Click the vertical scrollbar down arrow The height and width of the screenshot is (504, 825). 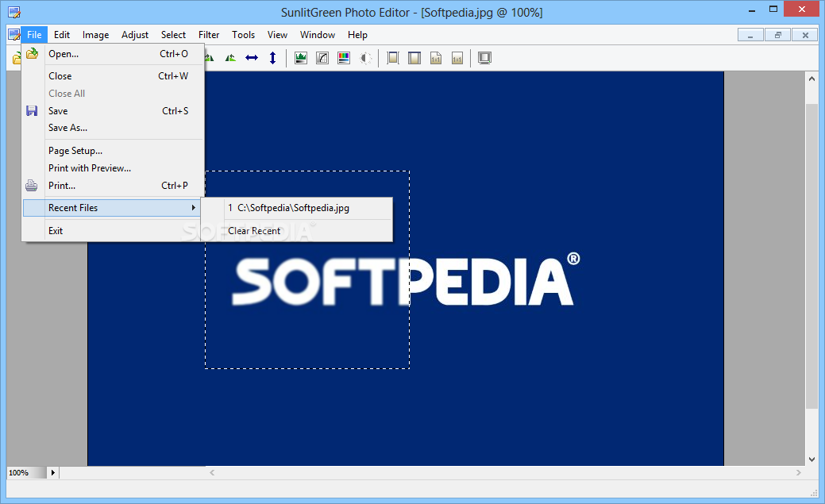[812, 459]
